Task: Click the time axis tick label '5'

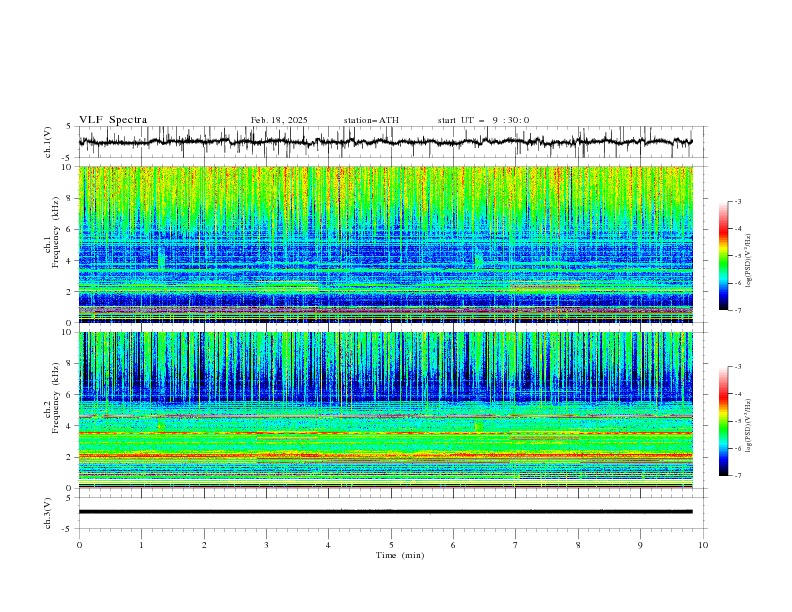Action: (391, 545)
